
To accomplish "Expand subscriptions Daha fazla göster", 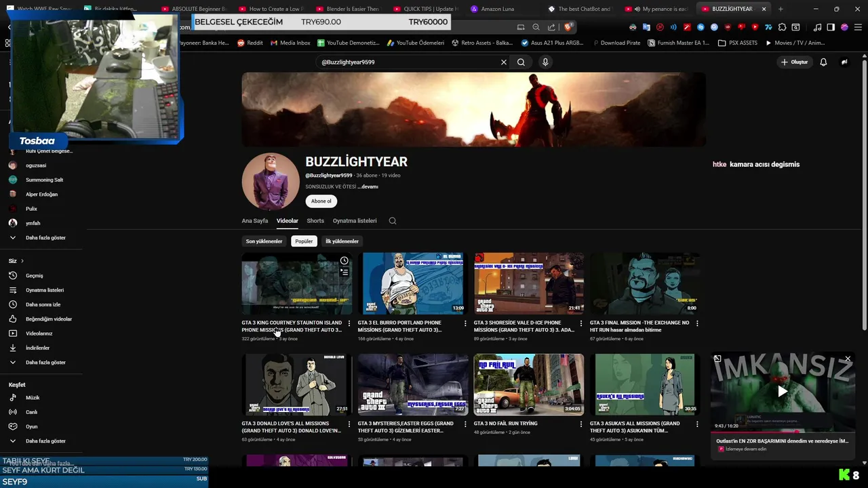I will 45,238.
